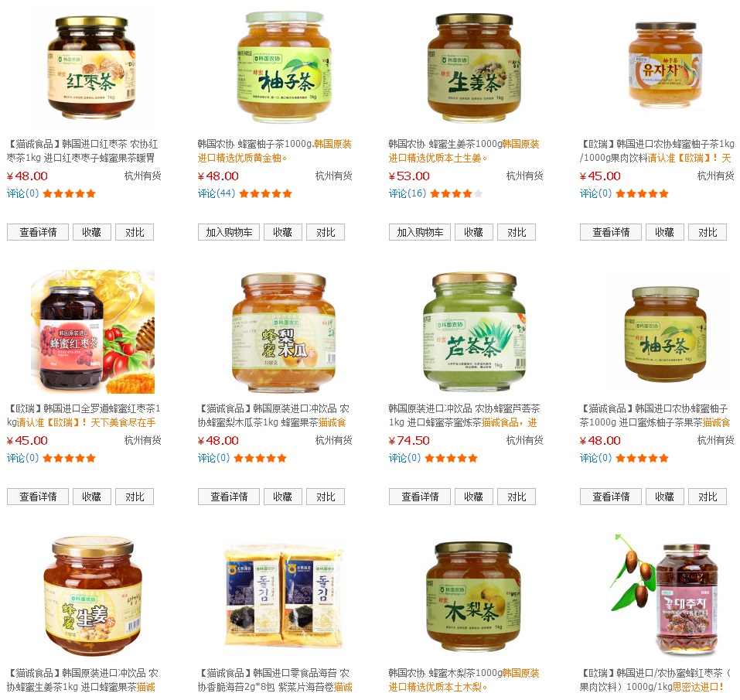Screen dimensions: 740x700
Task: Compare the 猫诚食品 蜂蜜柚子茶1000g item
Action: point(708,497)
